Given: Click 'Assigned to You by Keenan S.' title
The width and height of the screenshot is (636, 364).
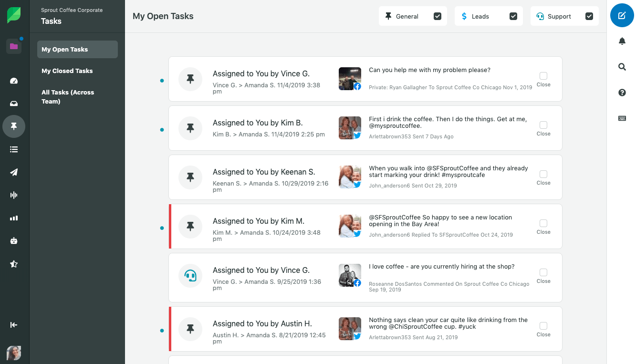Looking at the screenshot, I should 264,172.
